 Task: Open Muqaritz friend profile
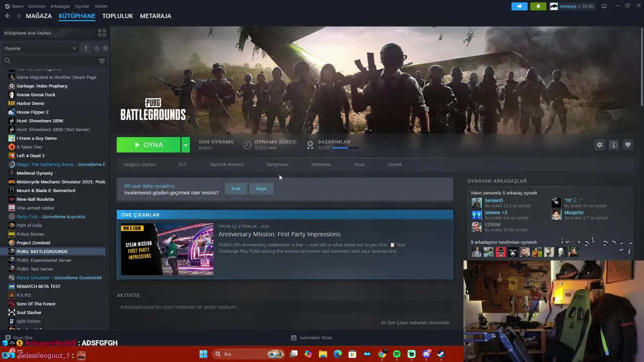[x=574, y=212]
